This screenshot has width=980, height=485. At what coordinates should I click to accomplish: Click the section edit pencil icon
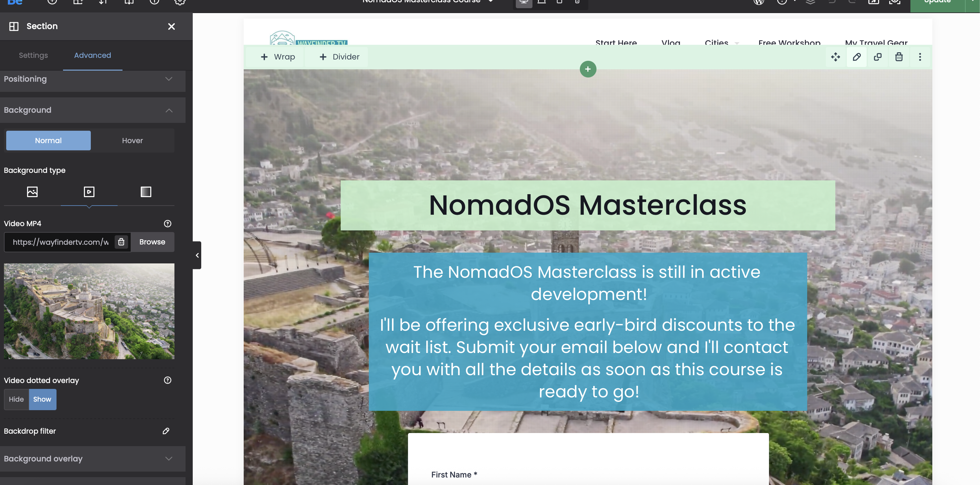(857, 57)
